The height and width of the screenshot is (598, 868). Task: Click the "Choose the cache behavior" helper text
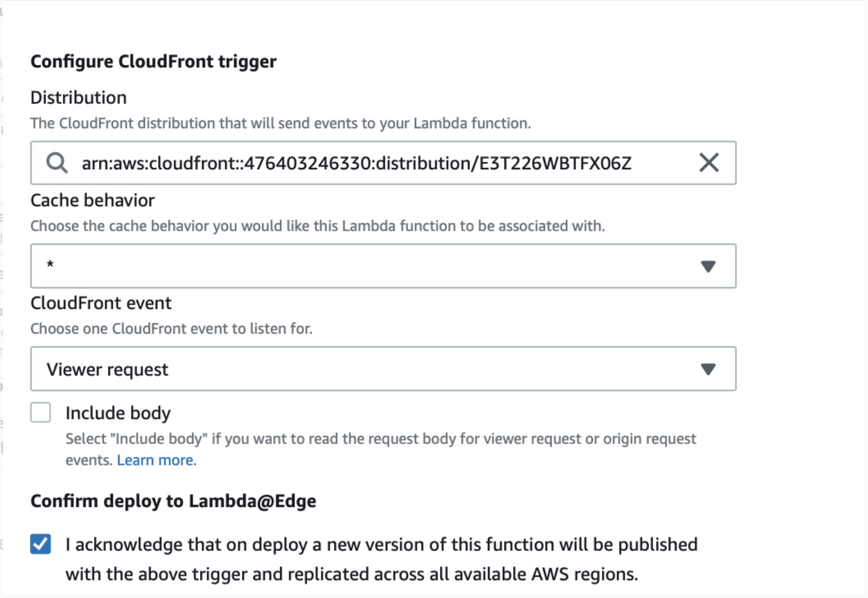click(317, 226)
